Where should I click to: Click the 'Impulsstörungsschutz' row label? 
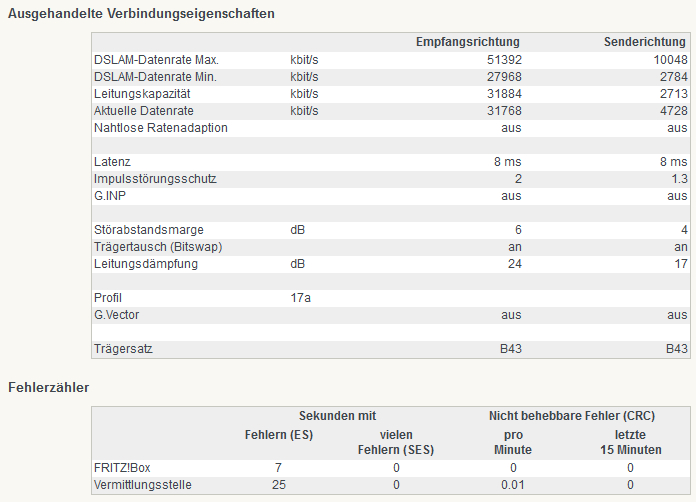tap(155, 179)
